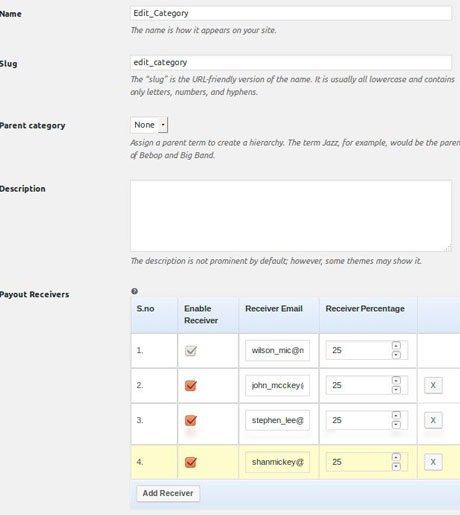Click the stephen_lee receiver email field
The image size is (460, 515).
click(x=277, y=420)
